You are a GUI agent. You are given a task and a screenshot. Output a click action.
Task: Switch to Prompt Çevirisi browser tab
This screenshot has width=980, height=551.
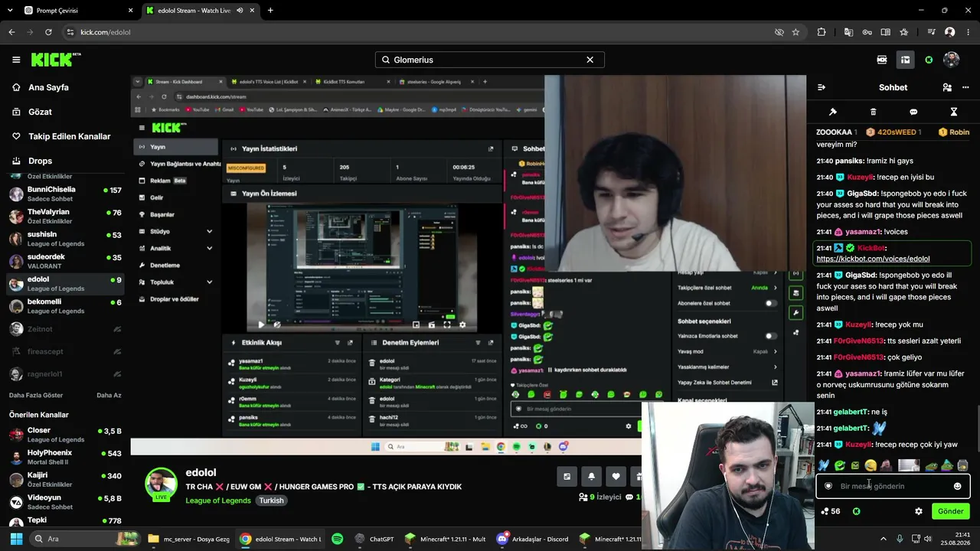[77, 11]
